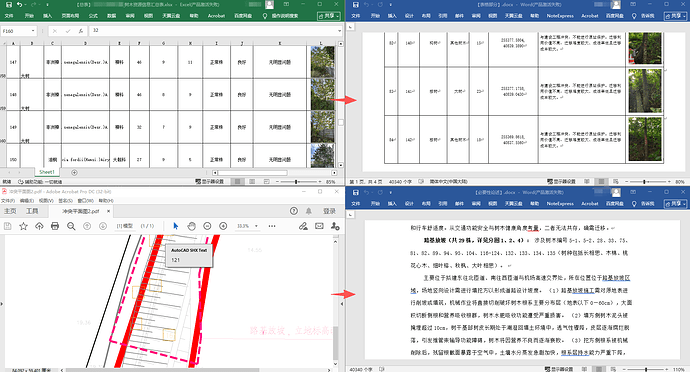This screenshot has width=690, height=372.
Task: Customize Excel quick access toolbar dropdown
Action: tap(47, 5)
